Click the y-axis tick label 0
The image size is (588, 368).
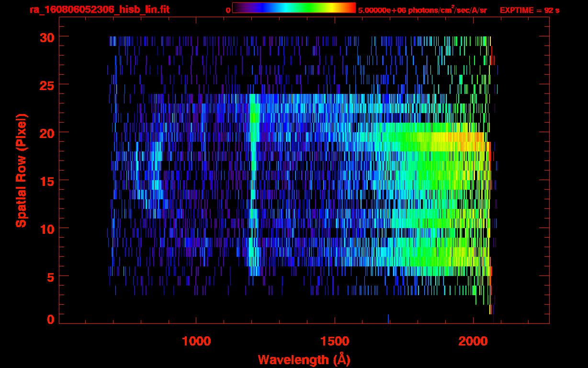50,320
